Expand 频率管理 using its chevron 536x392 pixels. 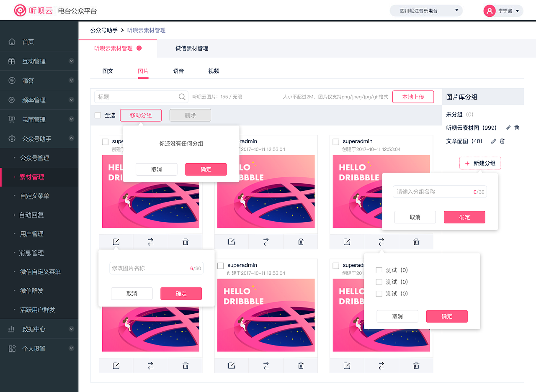[x=71, y=100]
